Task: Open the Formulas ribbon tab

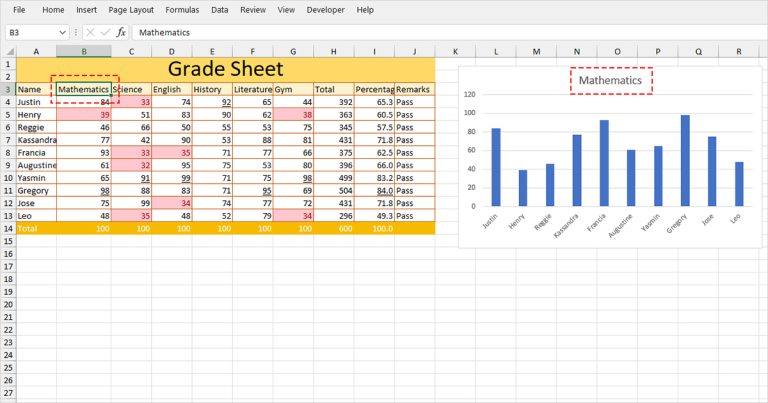Action: tap(182, 9)
